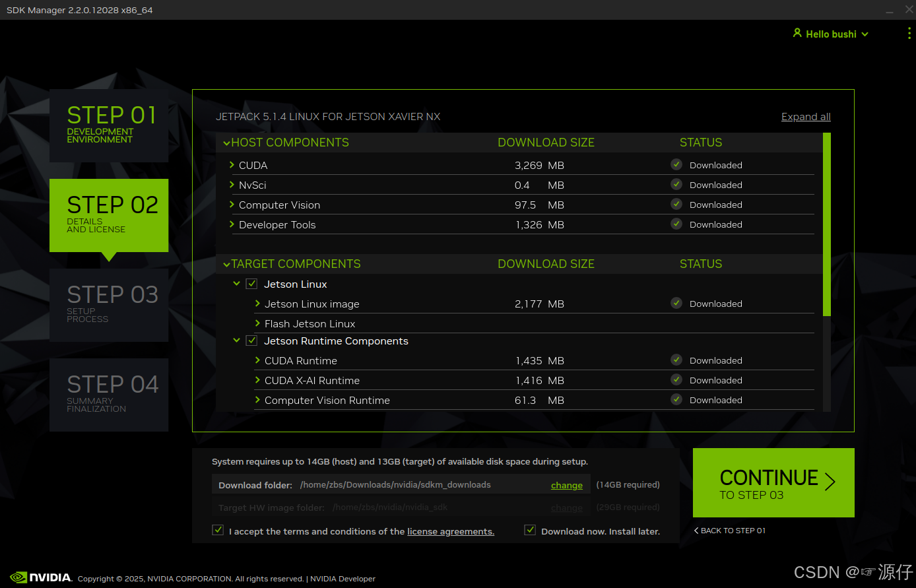Click the CUDA Runtime Downloaded check icon
Viewport: 916px width, 588px height.
(x=676, y=360)
